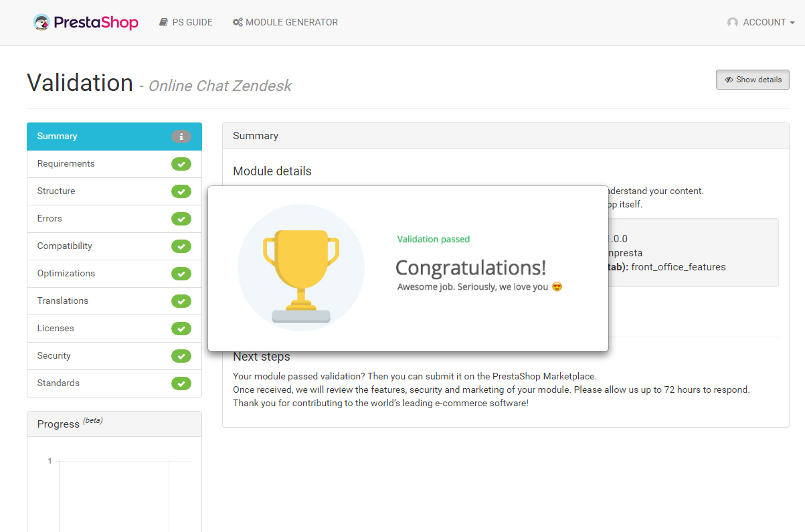
Task: Click the green check badge for Structure
Action: tap(181, 191)
